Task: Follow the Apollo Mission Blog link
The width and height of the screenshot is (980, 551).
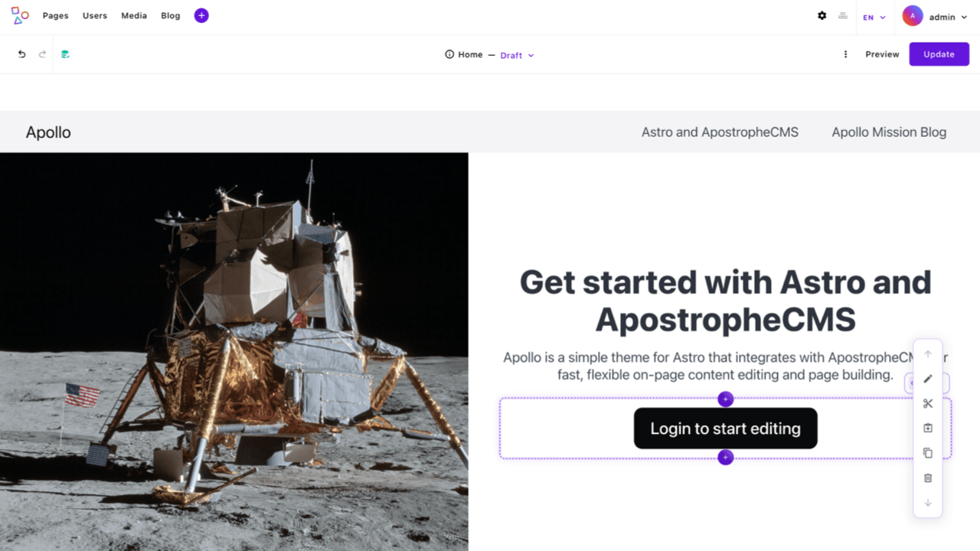Action: click(x=889, y=132)
